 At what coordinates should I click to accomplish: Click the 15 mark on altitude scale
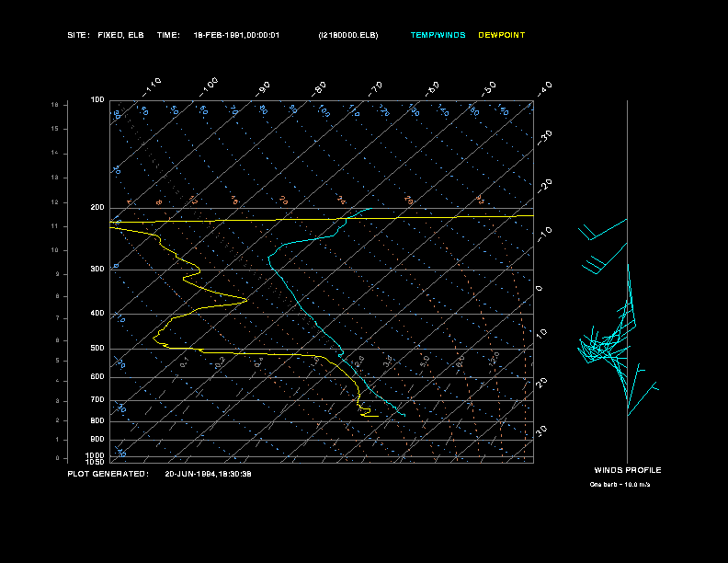55,129
